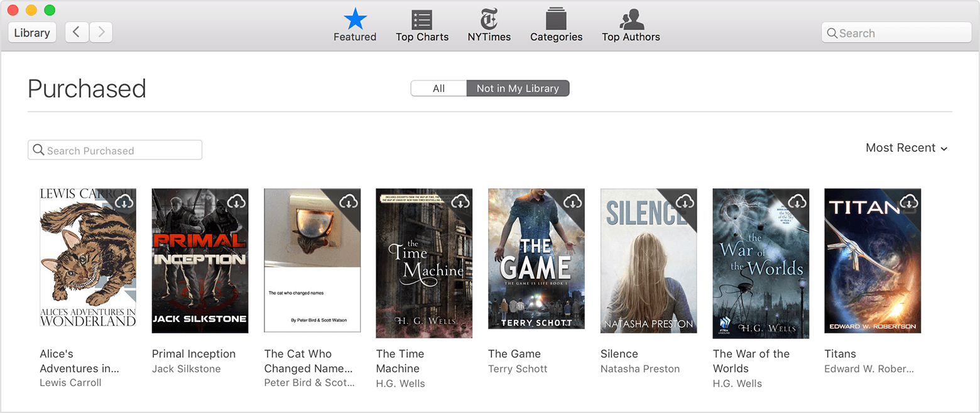Open the Silence title link
Viewport: 980px width, 413px height.
(619, 354)
